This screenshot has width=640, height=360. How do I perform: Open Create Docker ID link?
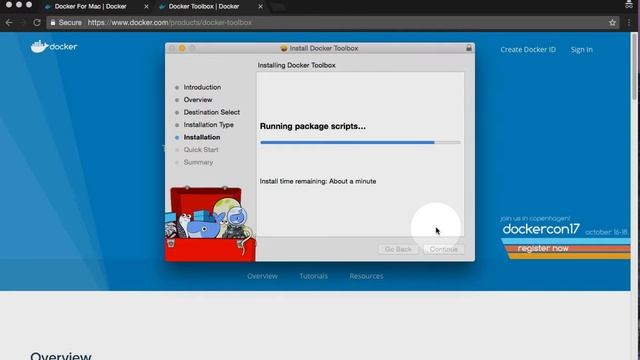click(x=528, y=49)
